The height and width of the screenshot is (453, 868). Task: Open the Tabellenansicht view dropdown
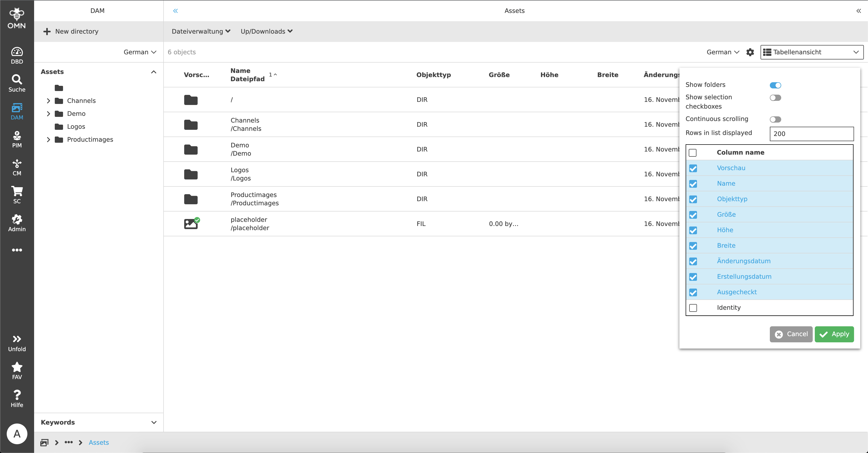[811, 52]
